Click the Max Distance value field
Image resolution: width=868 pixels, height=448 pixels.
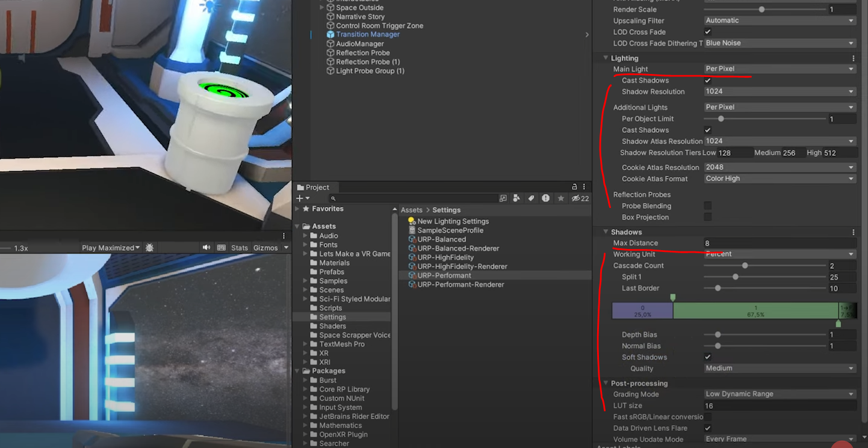click(780, 244)
